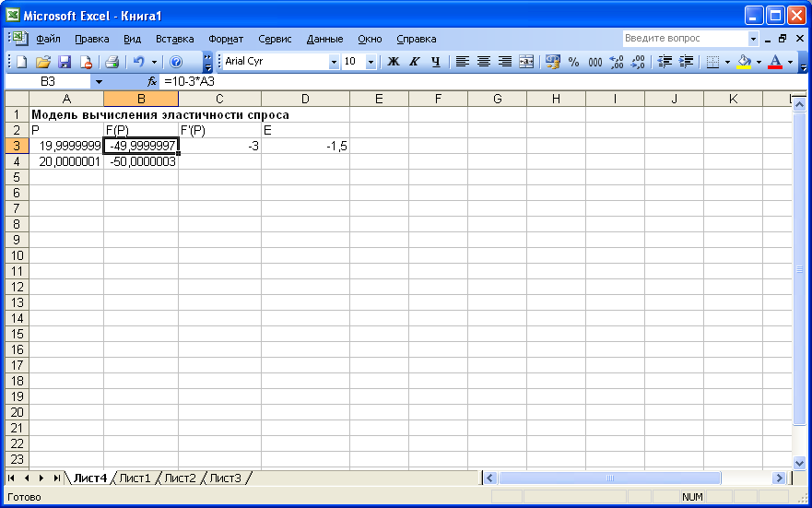Jump to first sheet with tab navigation arrow
Viewport: 812px width, 508px height.
pyautogui.click(x=11, y=478)
